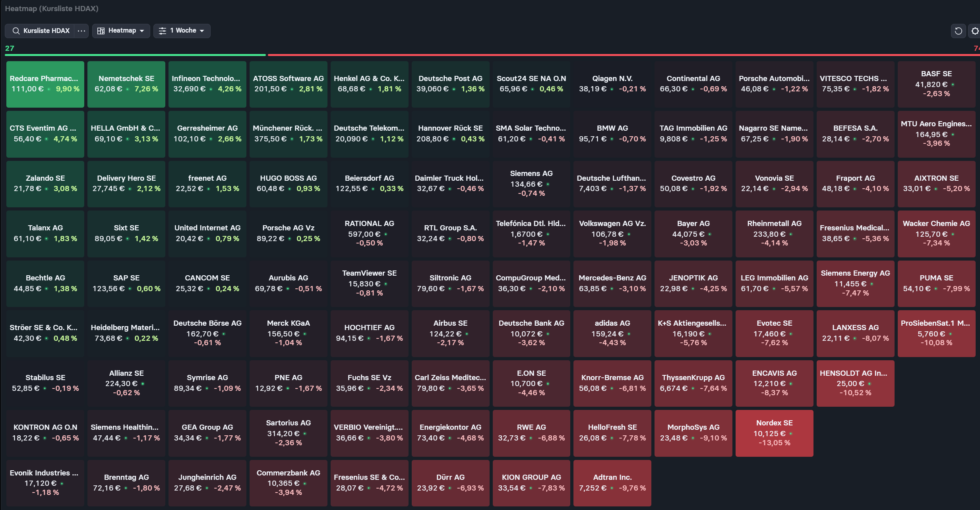Click the VITESCO TECHS tile
The image size is (980, 510).
(855, 84)
